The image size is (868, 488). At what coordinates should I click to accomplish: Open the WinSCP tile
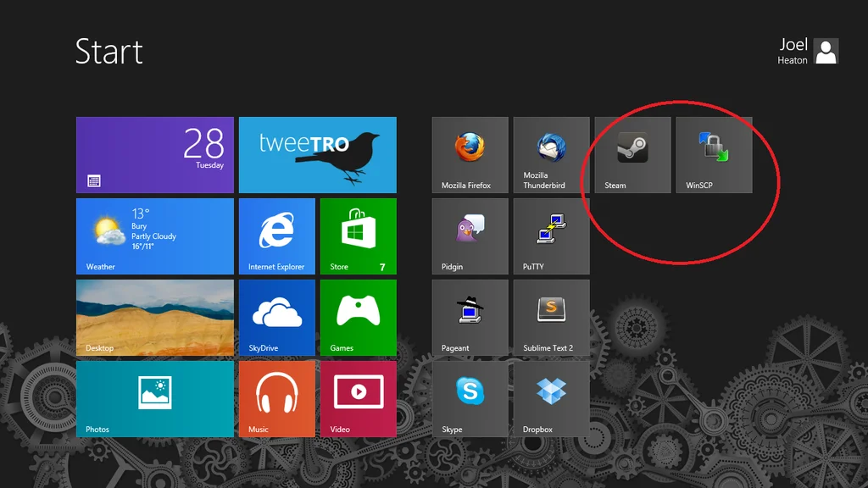[x=714, y=155]
